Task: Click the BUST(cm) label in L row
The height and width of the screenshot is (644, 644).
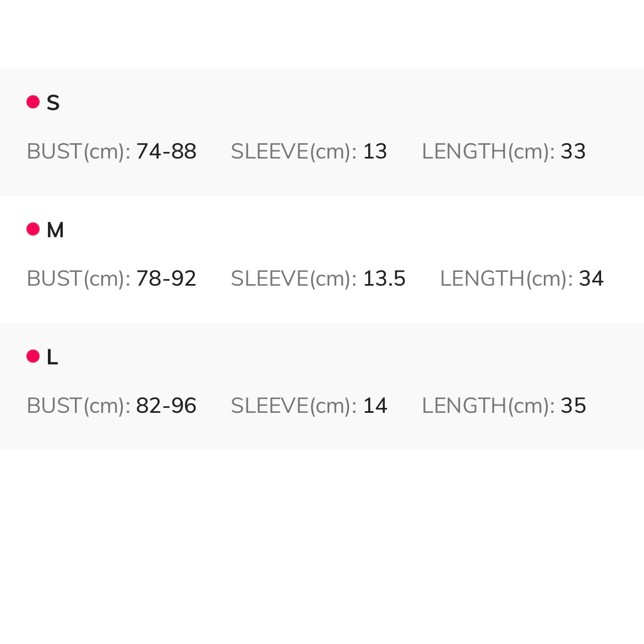Action: pyautogui.click(x=78, y=406)
